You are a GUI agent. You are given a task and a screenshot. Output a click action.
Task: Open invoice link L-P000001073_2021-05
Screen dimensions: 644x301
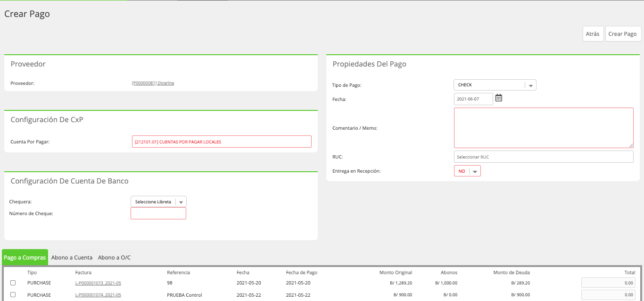98,283
